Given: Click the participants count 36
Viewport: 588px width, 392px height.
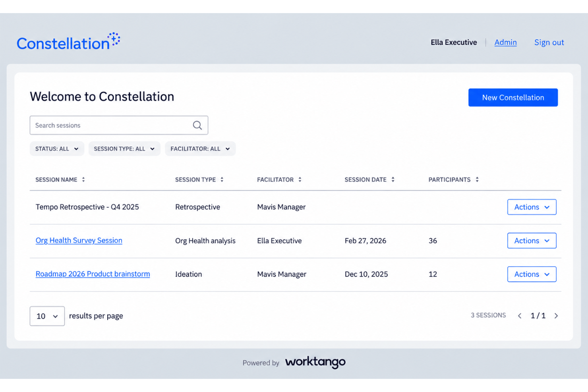Looking at the screenshot, I should (433, 241).
